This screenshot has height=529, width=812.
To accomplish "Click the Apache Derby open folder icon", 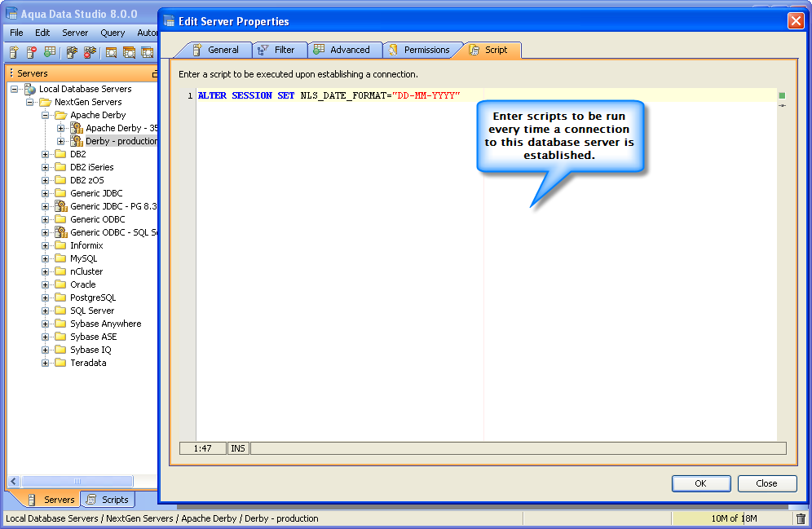I will 61,115.
